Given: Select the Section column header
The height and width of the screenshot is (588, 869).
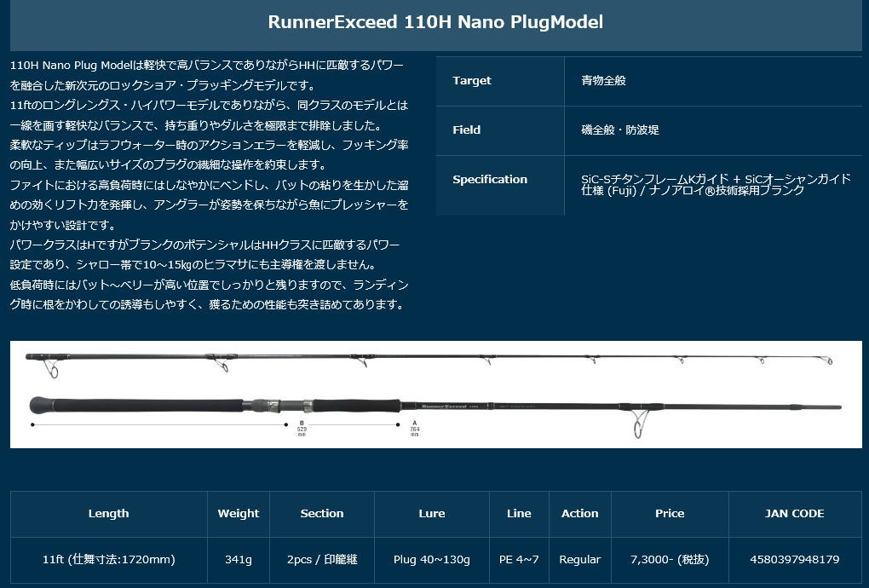Looking at the screenshot, I should (x=322, y=514).
